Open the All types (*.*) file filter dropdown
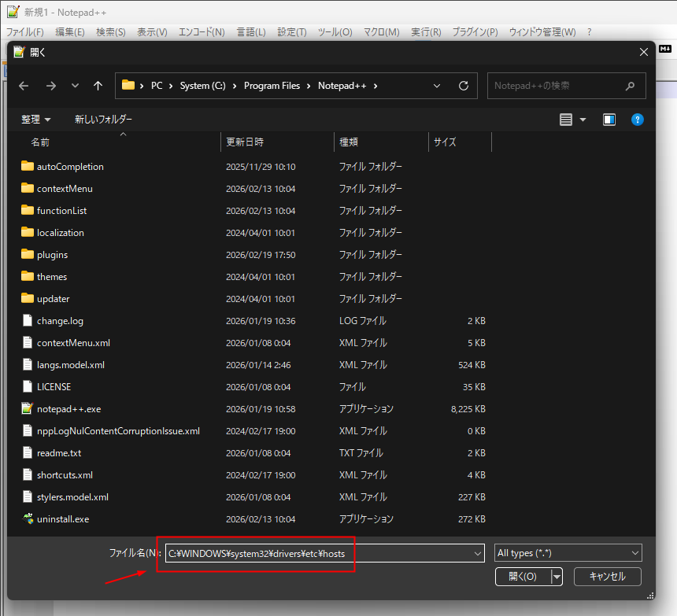This screenshot has height=616, width=677. tap(568, 552)
